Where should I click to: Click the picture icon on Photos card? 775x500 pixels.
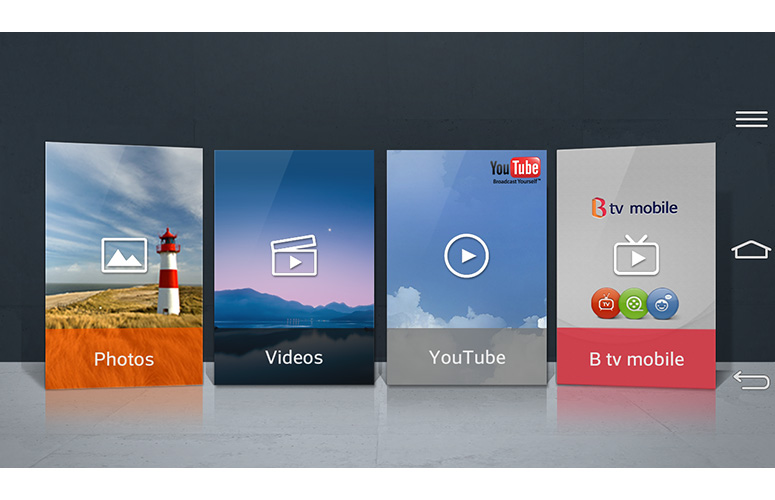(x=124, y=255)
